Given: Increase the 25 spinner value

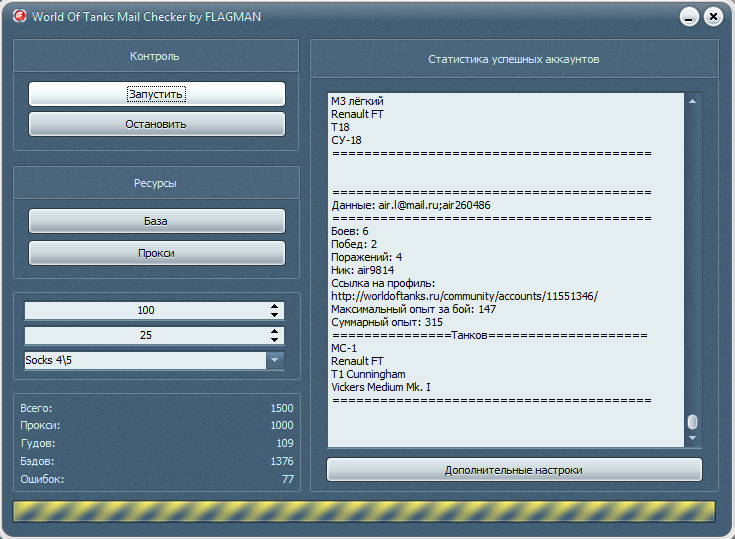Looking at the screenshot, I should click(275, 331).
